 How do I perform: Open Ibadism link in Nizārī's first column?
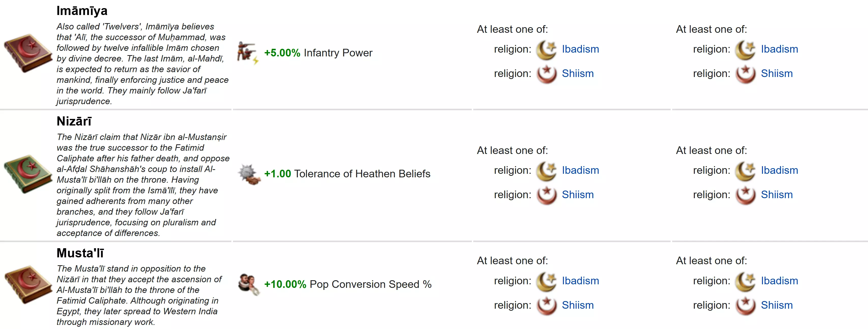click(580, 170)
